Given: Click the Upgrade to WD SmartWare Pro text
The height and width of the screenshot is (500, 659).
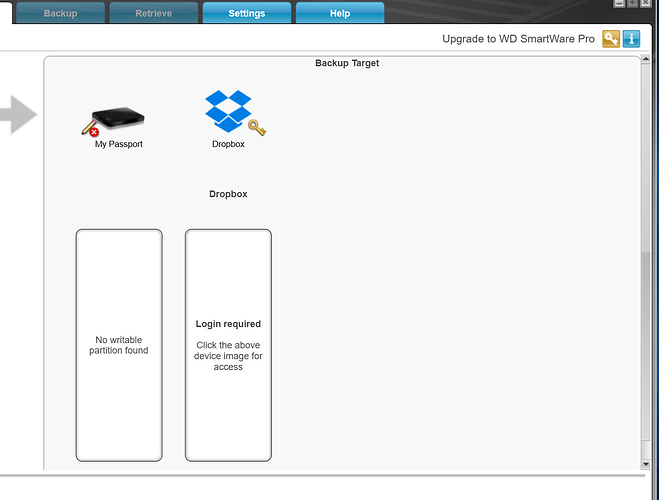Looking at the screenshot, I should click(518, 39).
